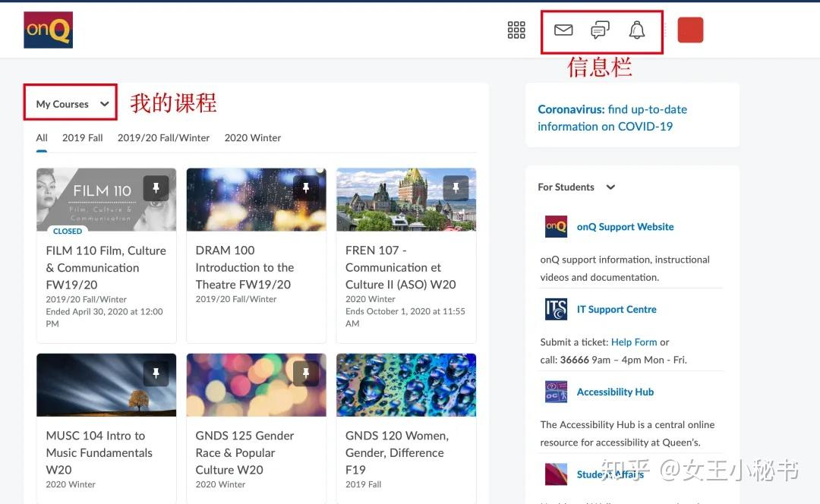Click the waffle grid course selector icon
The height and width of the screenshot is (504, 820).
[516, 30]
